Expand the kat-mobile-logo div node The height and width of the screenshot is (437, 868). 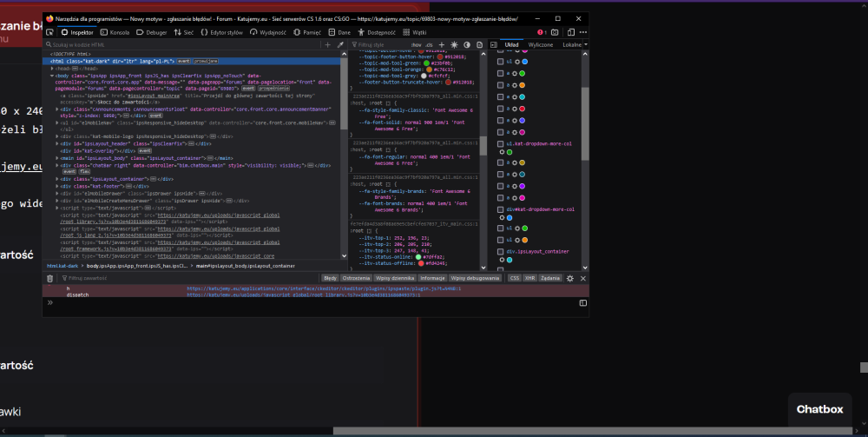(57, 136)
